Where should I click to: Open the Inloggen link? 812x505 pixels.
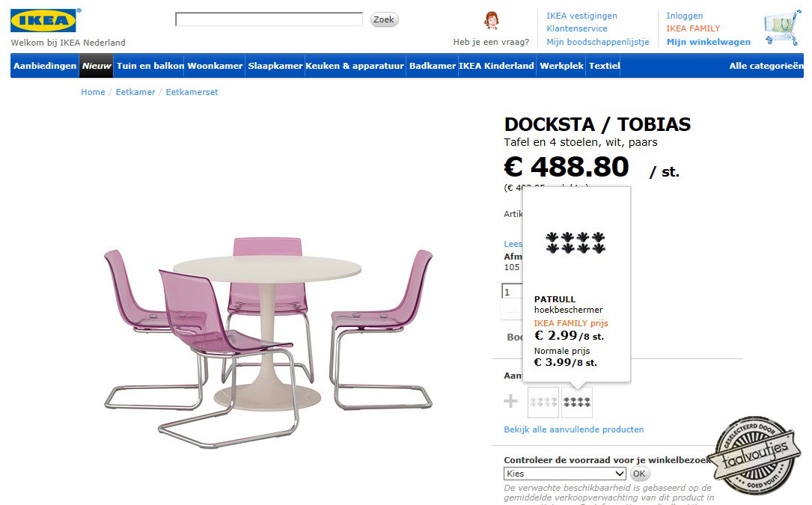(x=684, y=16)
